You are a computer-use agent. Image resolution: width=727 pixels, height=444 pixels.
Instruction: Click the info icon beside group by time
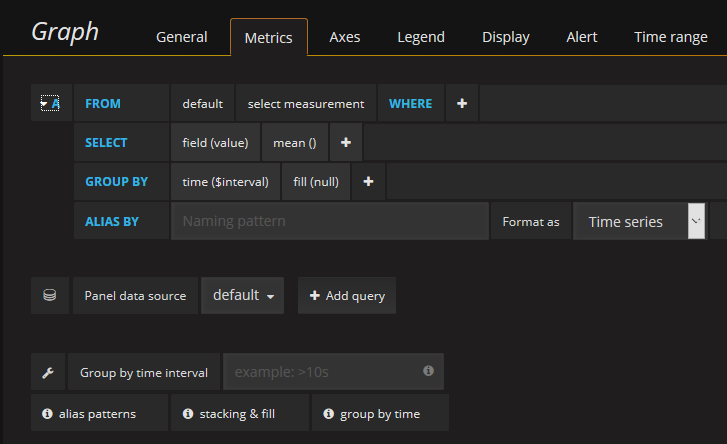(x=328, y=413)
